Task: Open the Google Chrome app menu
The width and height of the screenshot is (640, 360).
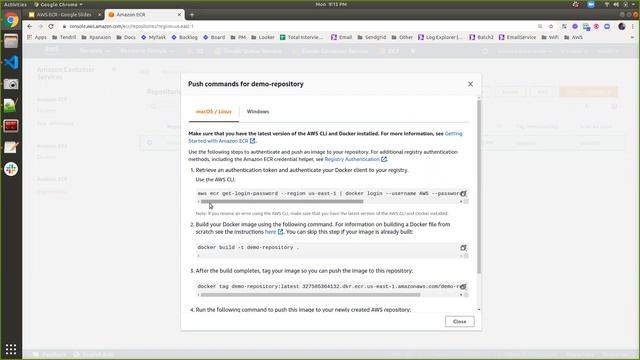Action: pos(58,4)
